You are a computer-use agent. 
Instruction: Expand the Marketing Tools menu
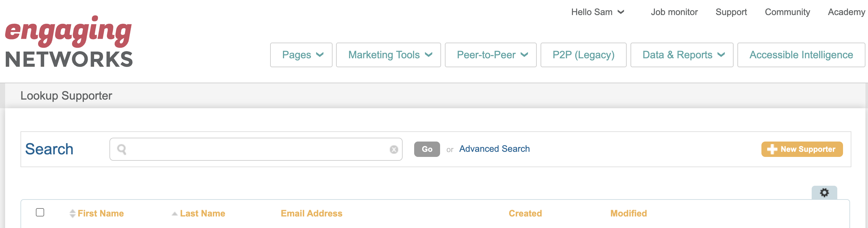coord(388,55)
